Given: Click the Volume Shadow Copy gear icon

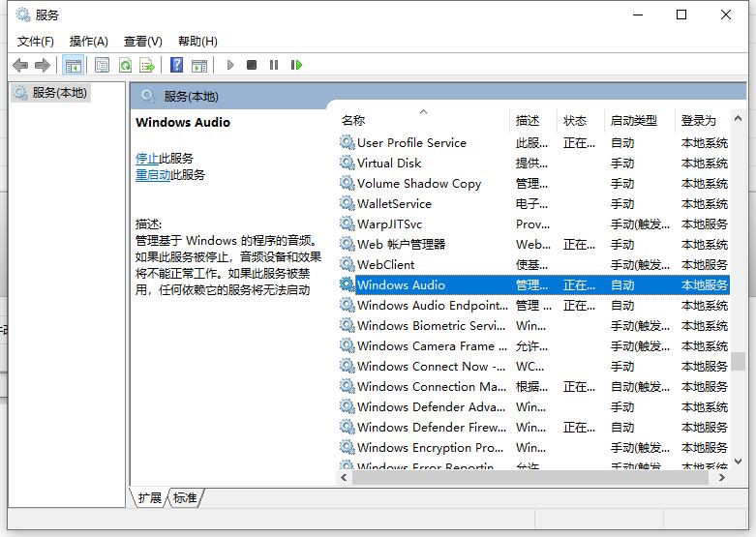Looking at the screenshot, I should click(347, 183).
